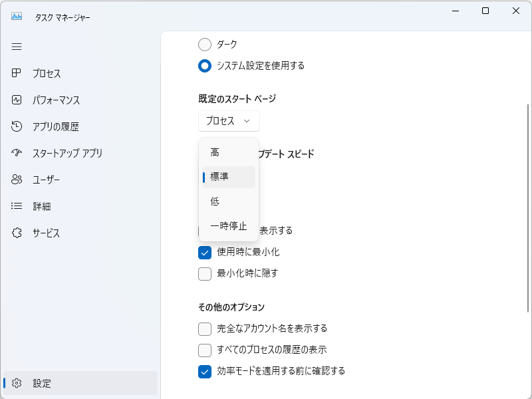Check 完全なアカウント名を表示する
This screenshot has height=399, width=532.
coord(205,328)
